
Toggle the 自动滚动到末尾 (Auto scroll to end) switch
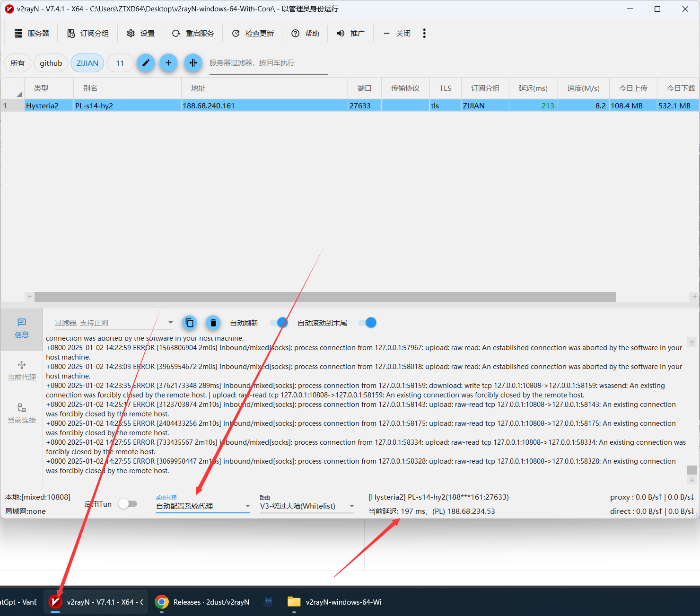pyautogui.click(x=367, y=323)
